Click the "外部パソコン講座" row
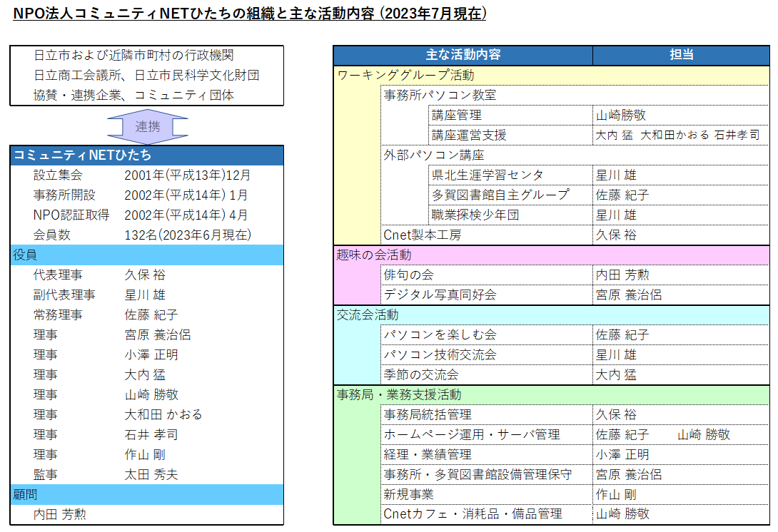 [x=575, y=155]
